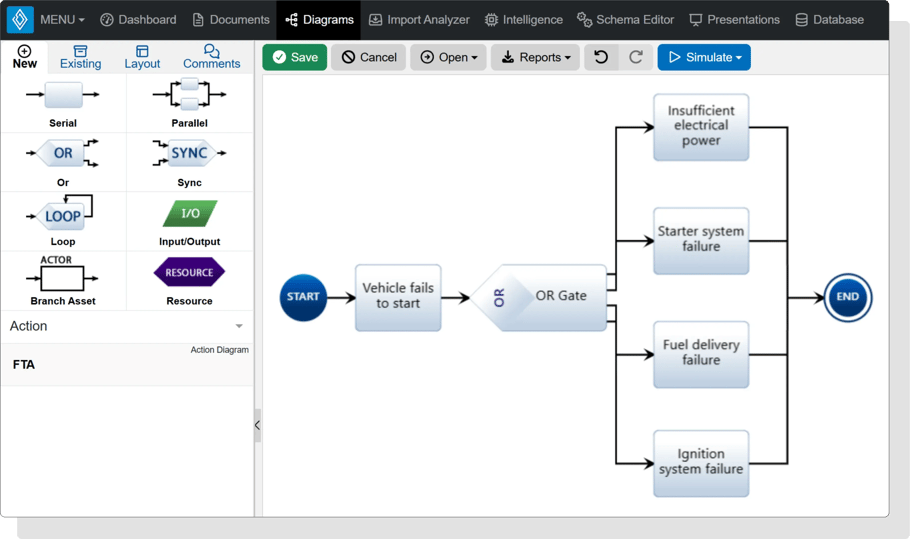
Task: Select the SYNC construct icon
Action: [x=189, y=153]
